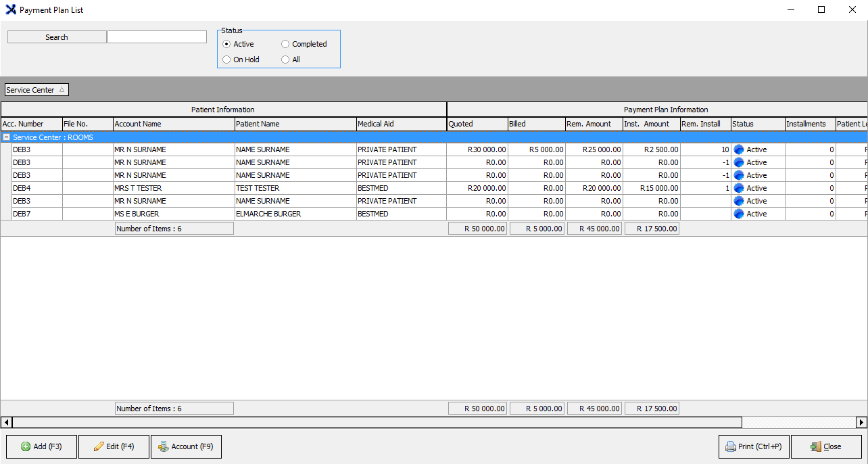Click the printer icon on Print button
This screenshot has height=464, width=868.
click(731, 446)
